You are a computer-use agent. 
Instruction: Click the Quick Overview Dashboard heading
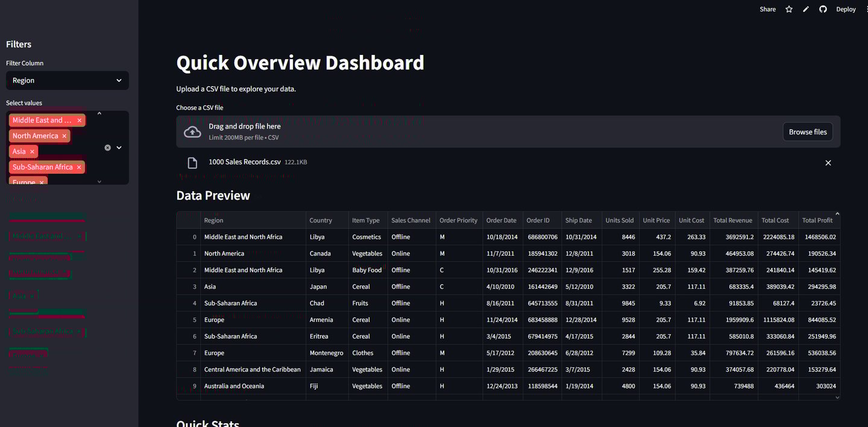[300, 63]
